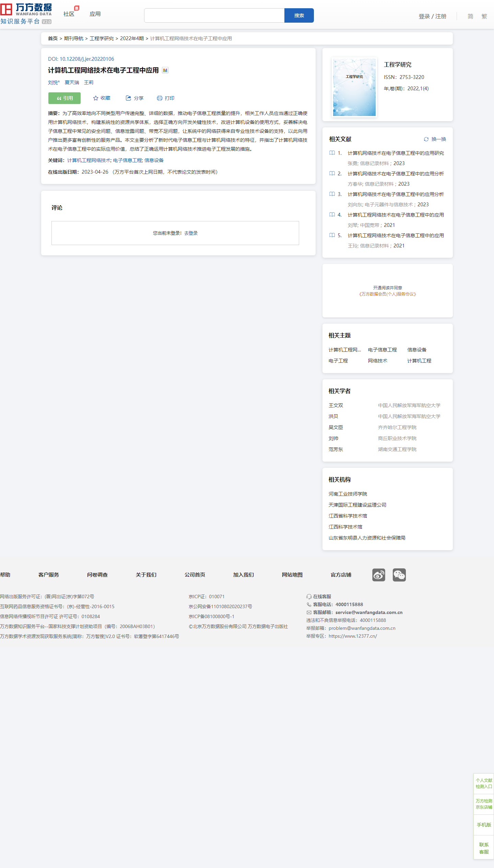This screenshot has width=494, height=868.
Task: Click floating 手机版 button
Action: point(484,824)
